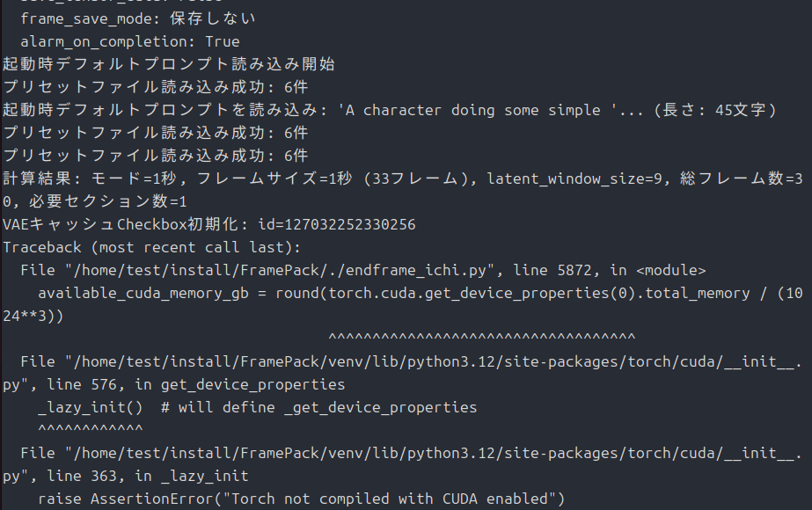Screen dimensions: 812x510
Task: Click the AssertionError Torch not compiled message
Action: (328, 499)
